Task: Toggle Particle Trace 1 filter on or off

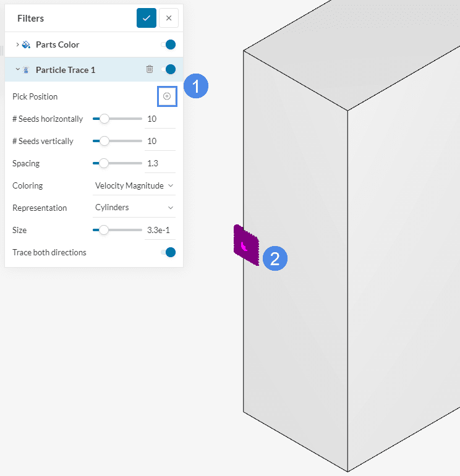Action: (x=168, y=69)
